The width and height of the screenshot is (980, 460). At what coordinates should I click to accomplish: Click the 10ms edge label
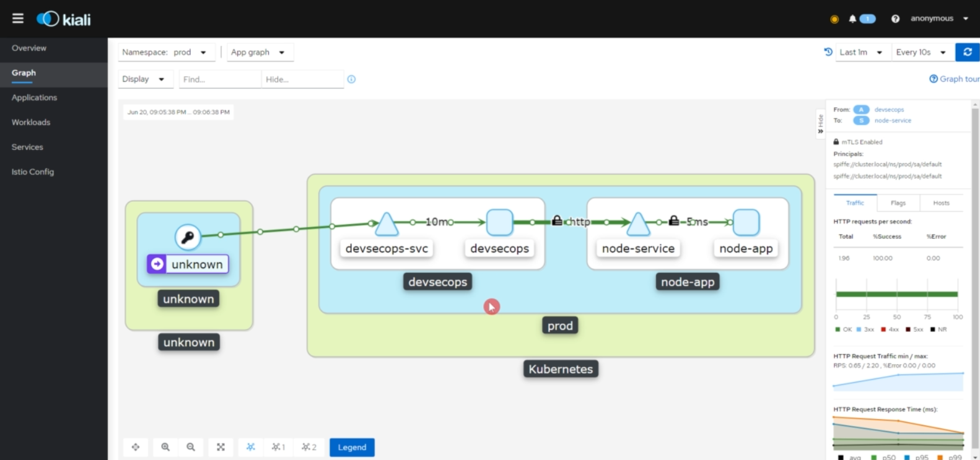tap(437, 222)
